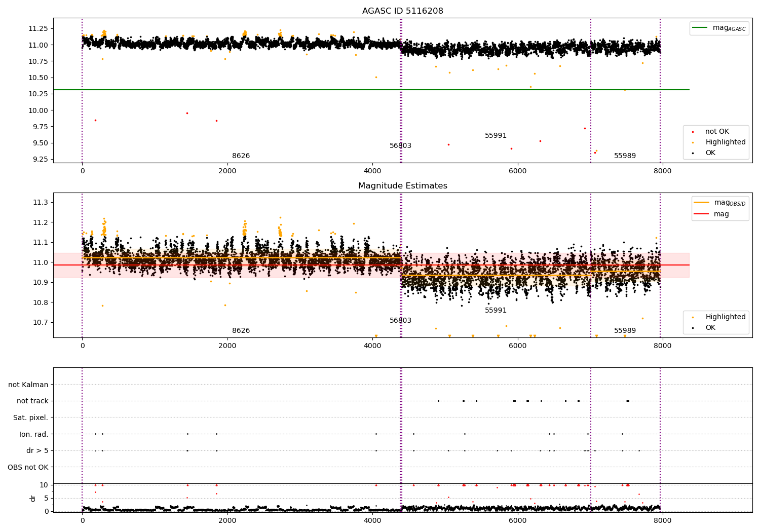Click the 10.25 y-axis tick label
760x532 pixels.
click(38, 94)
